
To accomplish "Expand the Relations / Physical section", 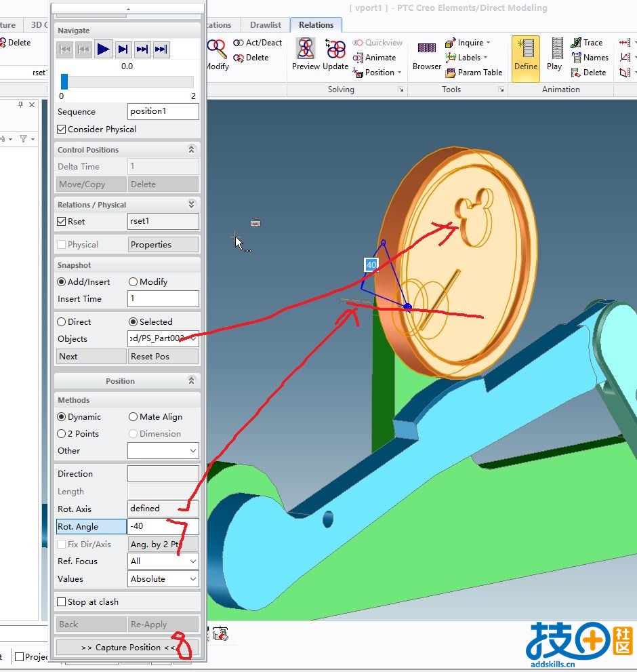I will 192,204.
